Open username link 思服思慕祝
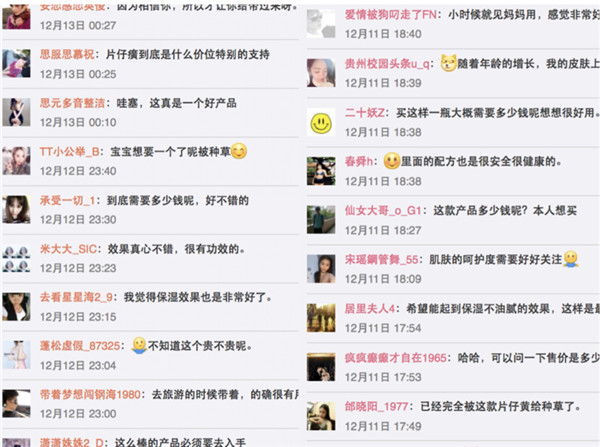 [67, 54]
